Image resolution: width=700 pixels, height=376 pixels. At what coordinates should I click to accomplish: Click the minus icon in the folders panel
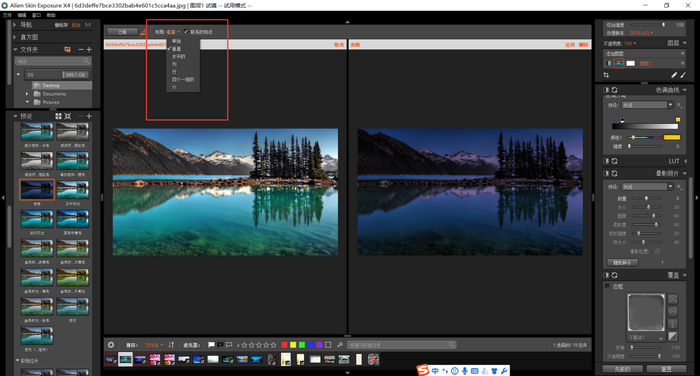point(81,50)
